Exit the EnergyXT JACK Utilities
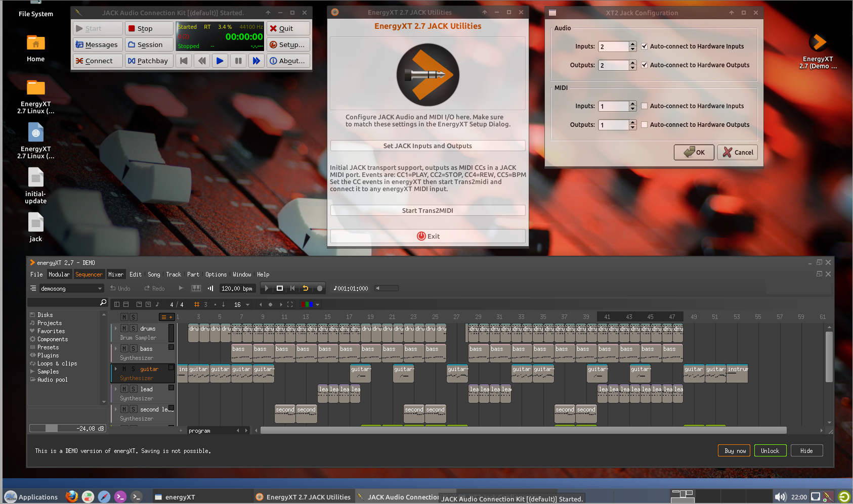 pyautogui.click(x=428, y=236)
